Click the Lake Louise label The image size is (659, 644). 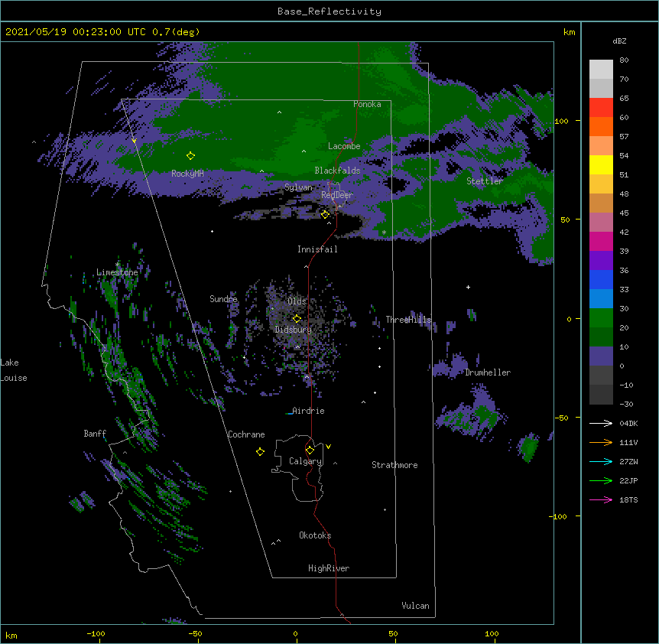point(14,370)
